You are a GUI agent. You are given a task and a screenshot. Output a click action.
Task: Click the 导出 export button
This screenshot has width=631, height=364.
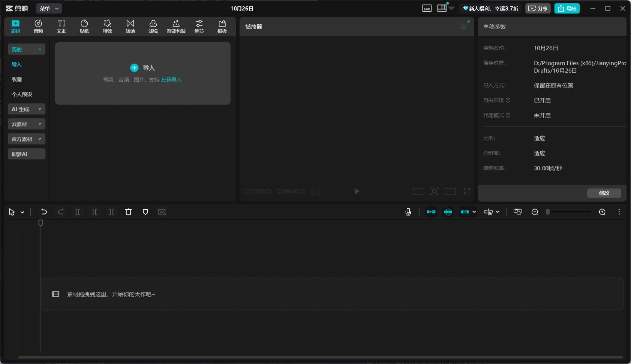(x=567, y=9)
